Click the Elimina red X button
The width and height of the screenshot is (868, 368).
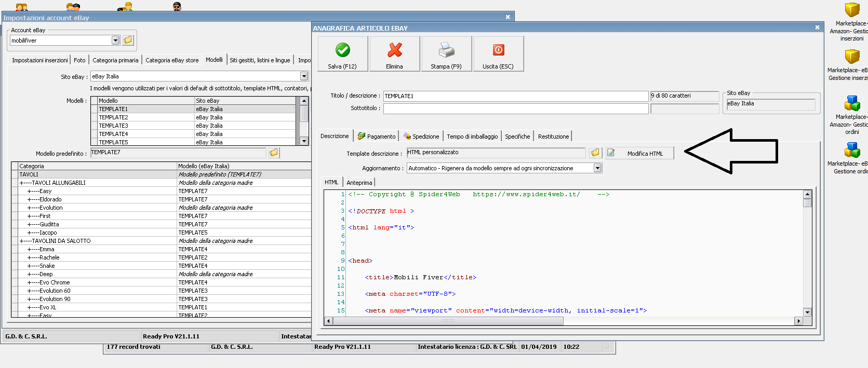click(x=394, y=53)
